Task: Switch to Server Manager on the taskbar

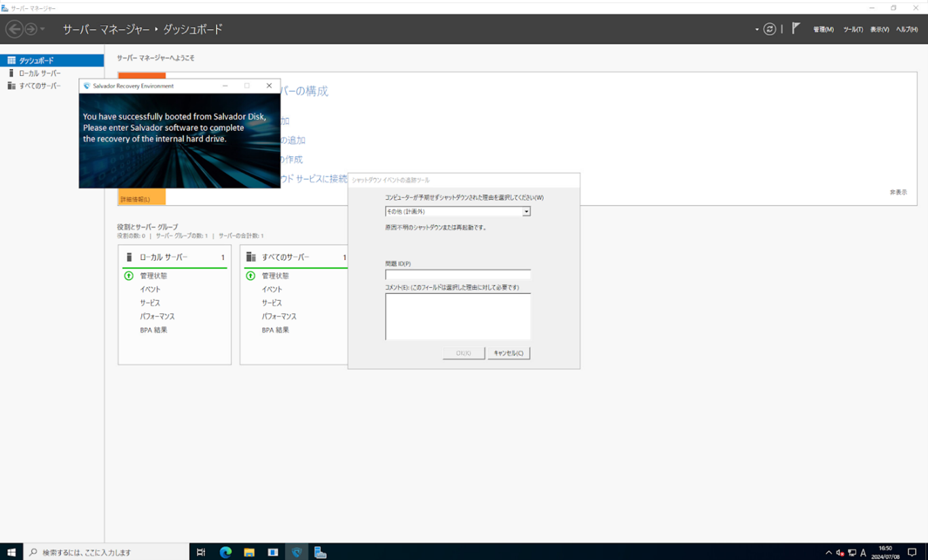Action: coord(320,553)
